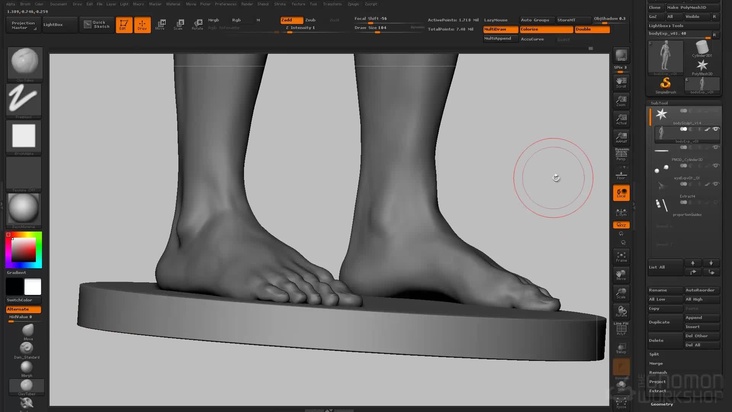Toggle visibility eye of bodyExp subtool
This screenshot has width=732, height=412.
click(715, 129)
